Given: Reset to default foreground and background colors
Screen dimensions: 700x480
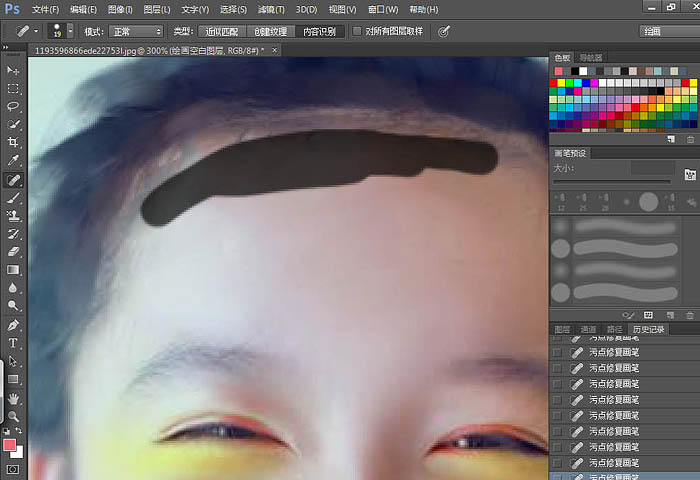Looking at the screenshot, I should click(x=6, y=431).
